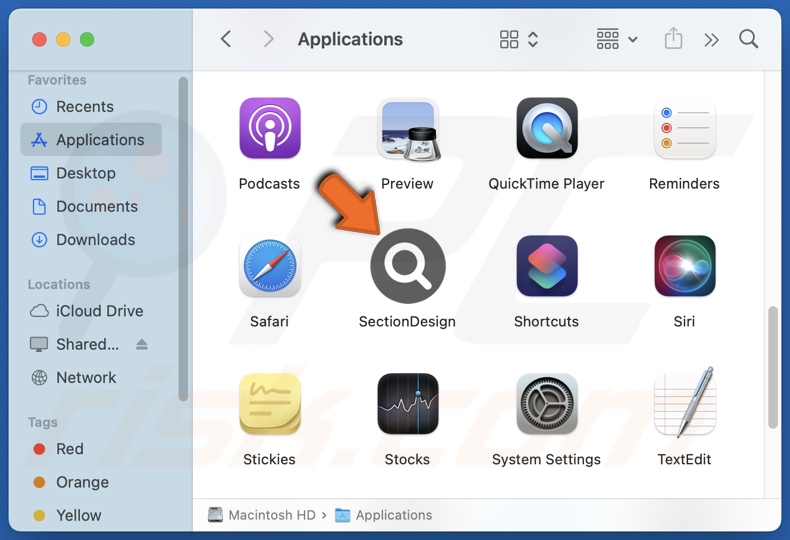Open Recents in the sidebar

[x=91, y=107]
